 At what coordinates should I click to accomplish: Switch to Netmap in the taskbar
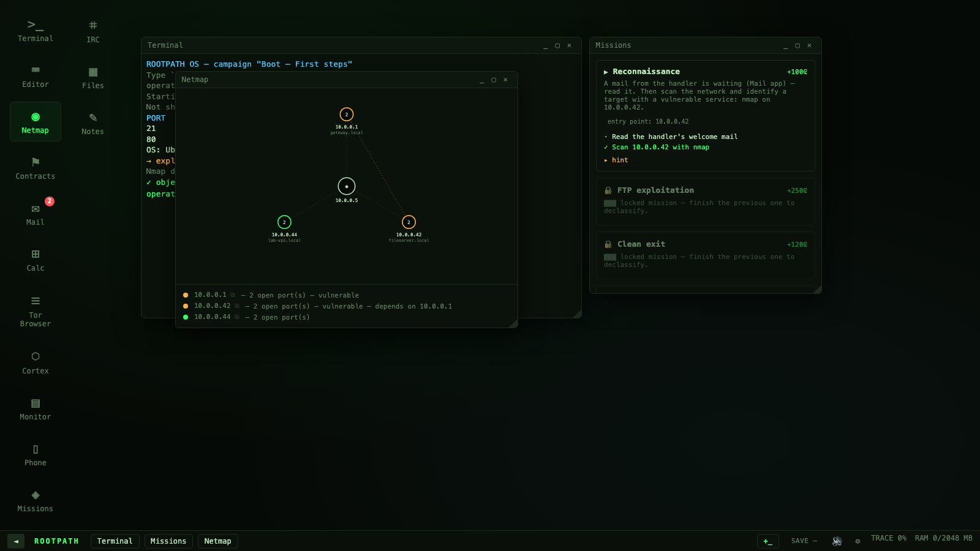point(217,541)
